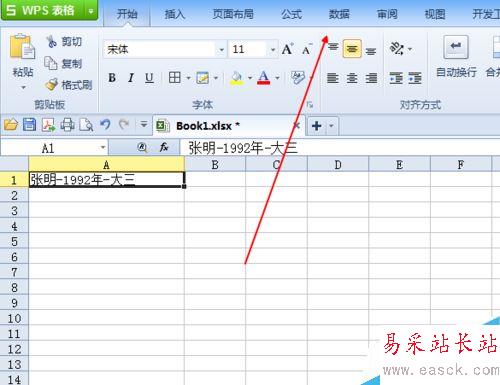Click the clear formatting eraser icon
500x385 pixels.
point(297,78)
